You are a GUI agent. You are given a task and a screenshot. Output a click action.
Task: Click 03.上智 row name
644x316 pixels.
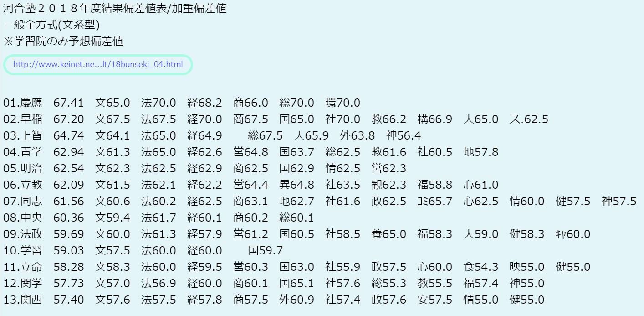point(22,136)
